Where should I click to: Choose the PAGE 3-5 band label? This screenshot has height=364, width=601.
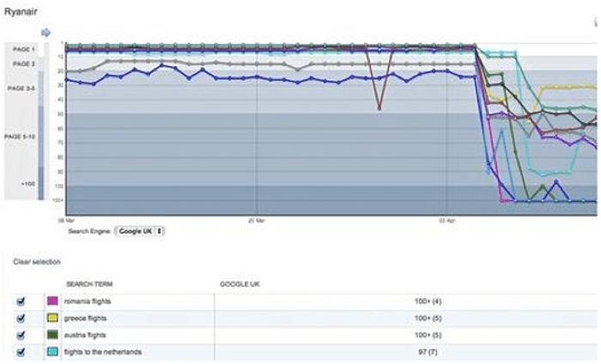21,88
